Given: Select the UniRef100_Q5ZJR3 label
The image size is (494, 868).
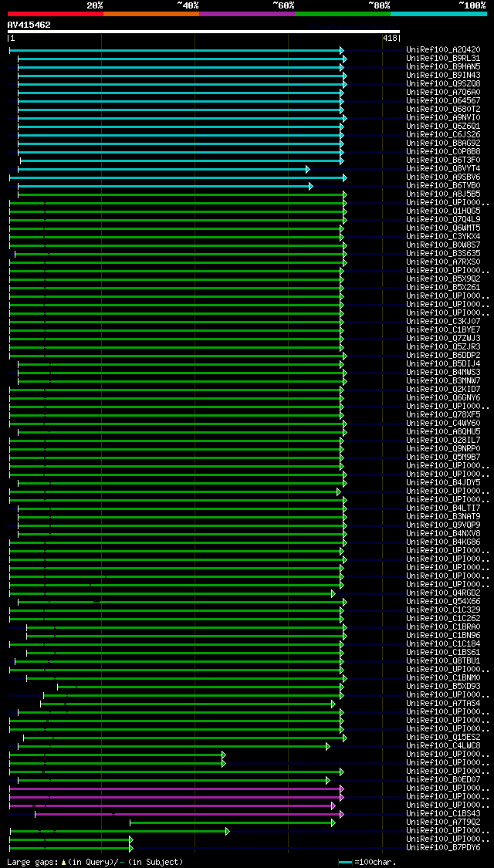Looking at the screenshot, I should [443, 346].
